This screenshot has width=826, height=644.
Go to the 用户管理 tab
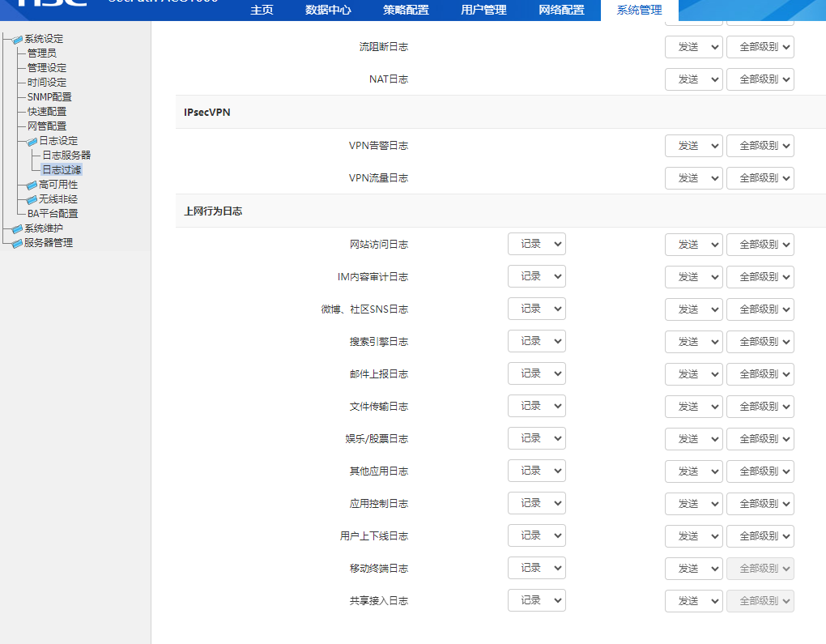coord(483,10)
